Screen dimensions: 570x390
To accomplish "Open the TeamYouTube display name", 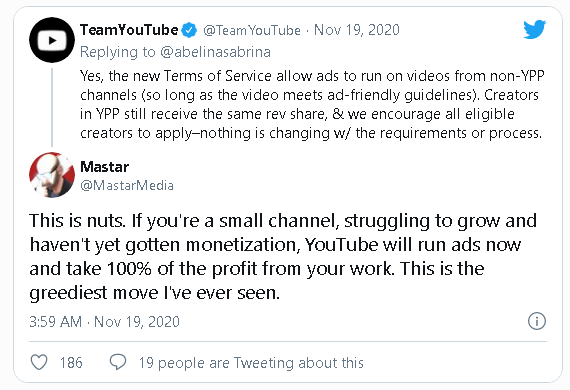I will pos(129,30).
